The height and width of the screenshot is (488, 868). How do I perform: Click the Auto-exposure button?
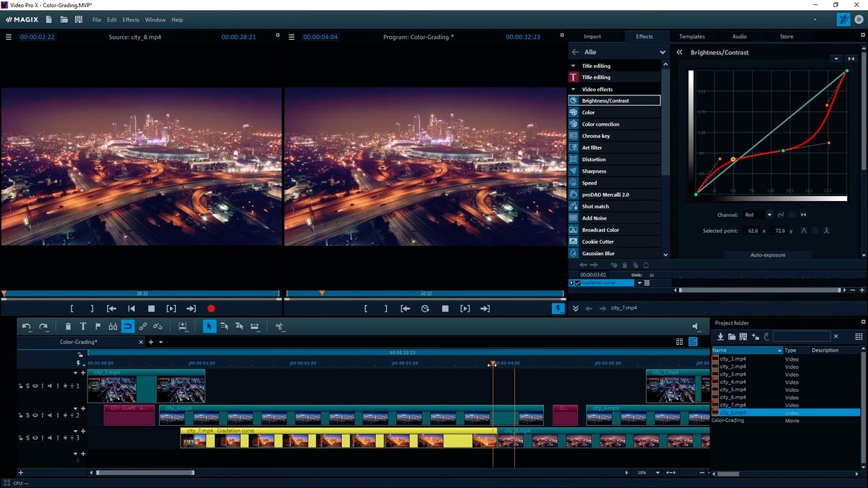point(767,255)
